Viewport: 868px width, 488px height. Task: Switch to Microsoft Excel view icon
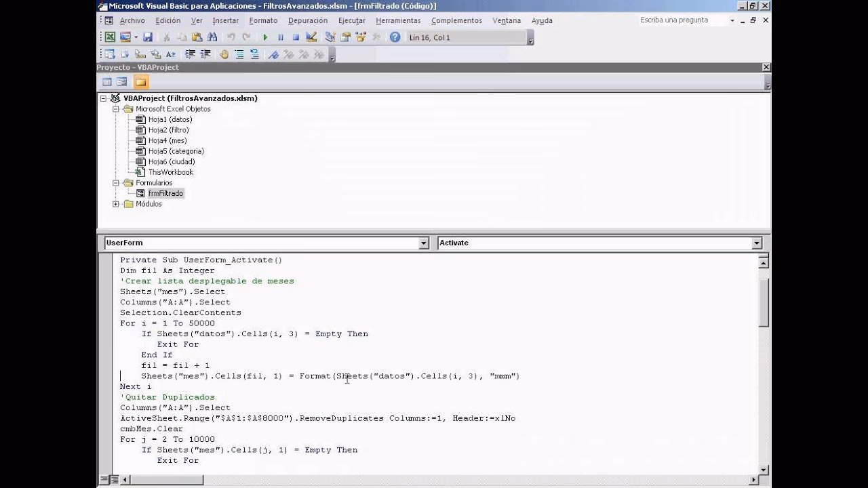coord(110,37)
